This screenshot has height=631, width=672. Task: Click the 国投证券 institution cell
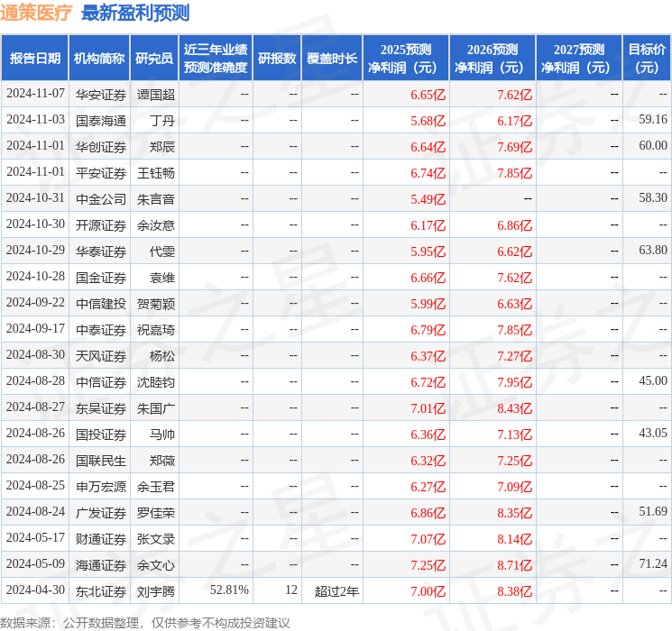[x=101, y=434]
